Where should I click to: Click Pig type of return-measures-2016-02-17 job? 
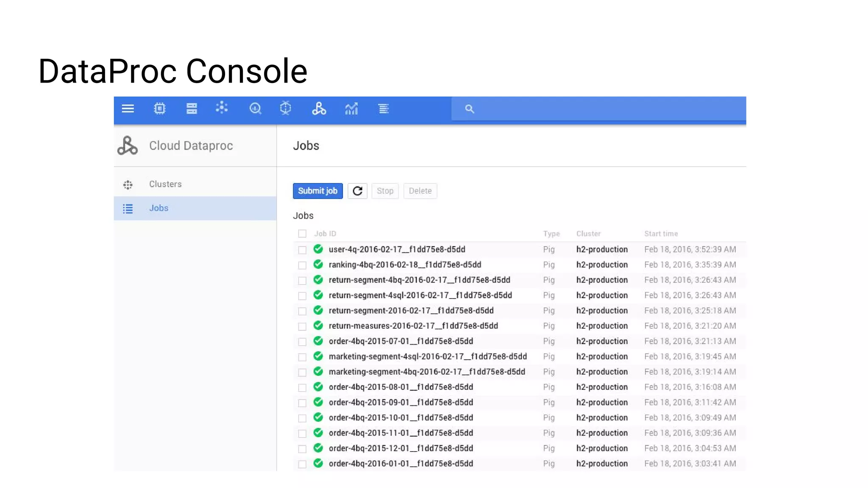(549, 326)
